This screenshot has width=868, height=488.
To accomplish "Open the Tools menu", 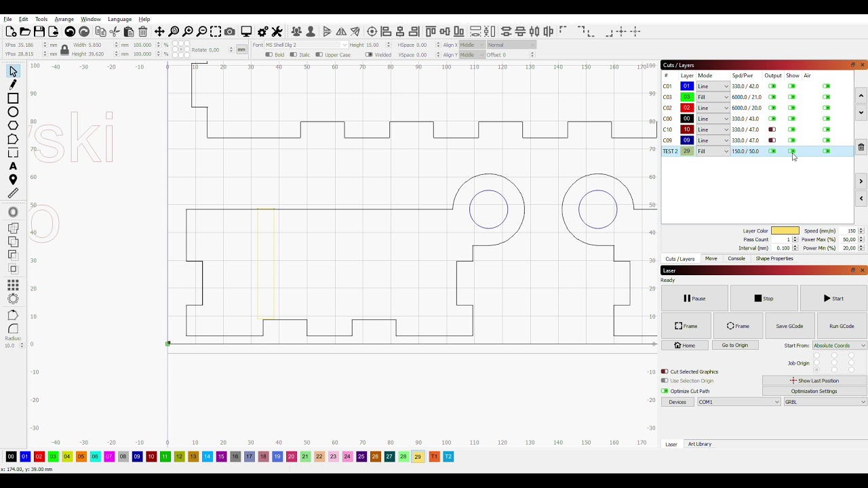I will pyautogui.click(x=41, y=19).
